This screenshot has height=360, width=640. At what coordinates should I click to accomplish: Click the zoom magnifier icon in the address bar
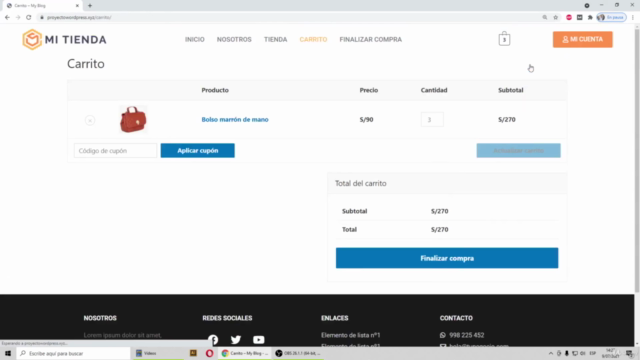pos(545,17)
